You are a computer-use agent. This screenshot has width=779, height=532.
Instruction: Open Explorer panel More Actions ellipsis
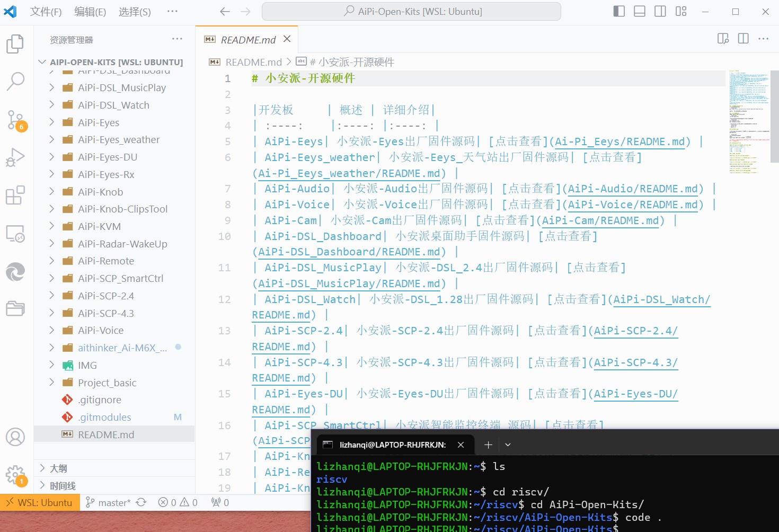coord(177,39)
